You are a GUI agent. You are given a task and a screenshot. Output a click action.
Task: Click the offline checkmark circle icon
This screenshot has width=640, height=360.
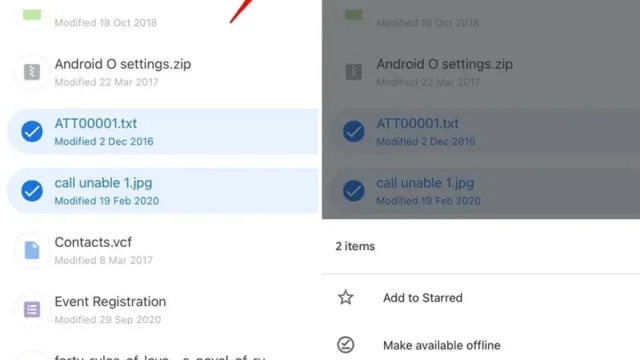tap(346, 345)
